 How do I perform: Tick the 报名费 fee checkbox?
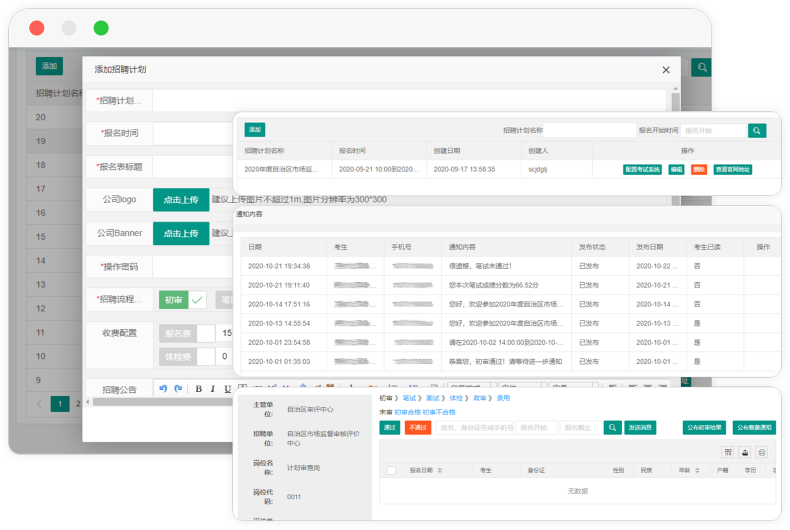[206, 333]
